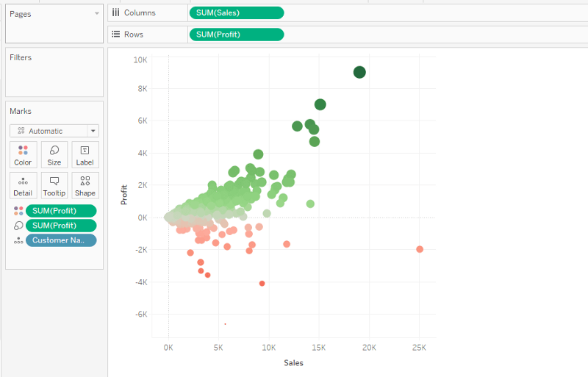
Task: Open the Automatic mark type dropdown
Action: pos(93,131)
